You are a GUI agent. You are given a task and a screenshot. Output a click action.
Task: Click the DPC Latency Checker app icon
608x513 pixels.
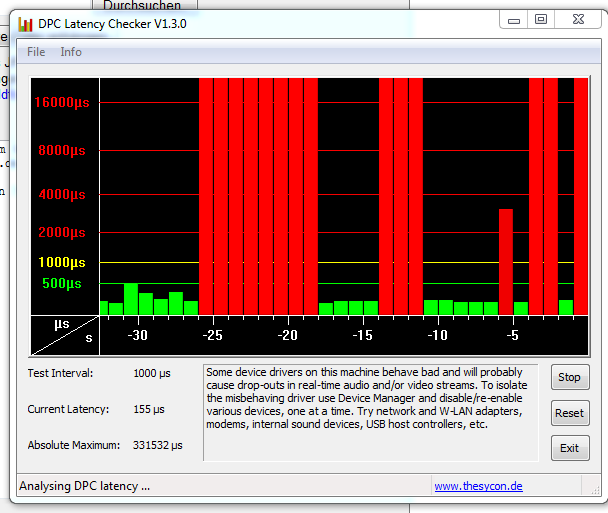(25, 24)
